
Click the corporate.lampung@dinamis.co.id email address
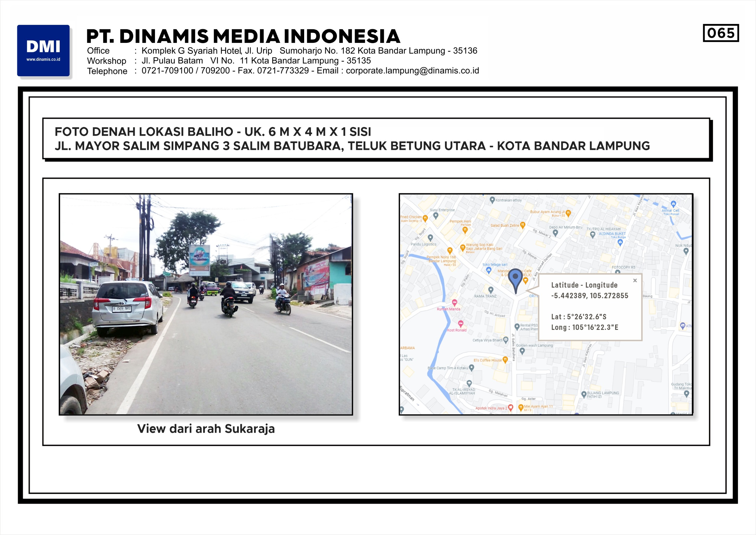coord(412,71)
